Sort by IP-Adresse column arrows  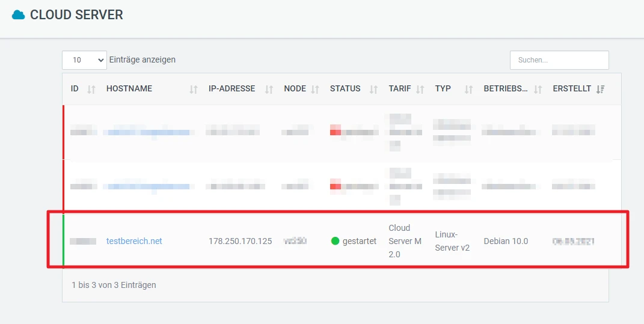(269, 89)
